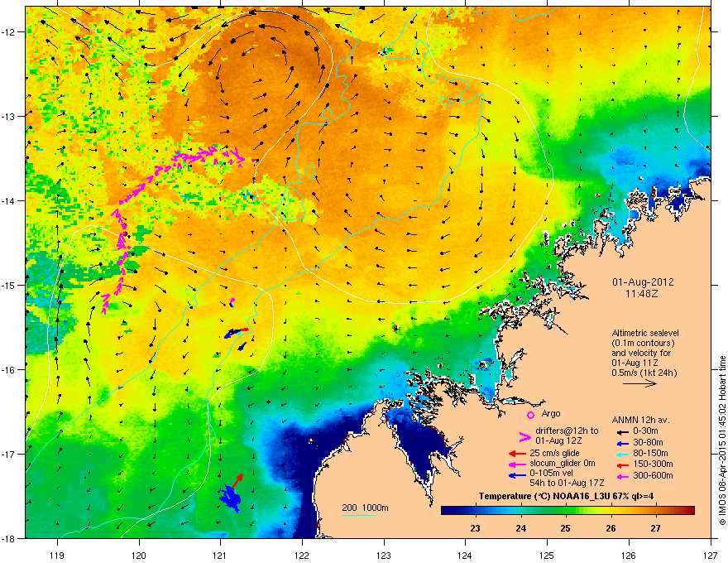The height and width of the screenshot is (563, 728).
Task: Click the longitude axis label 119
Action: click(x=57, y=555)
